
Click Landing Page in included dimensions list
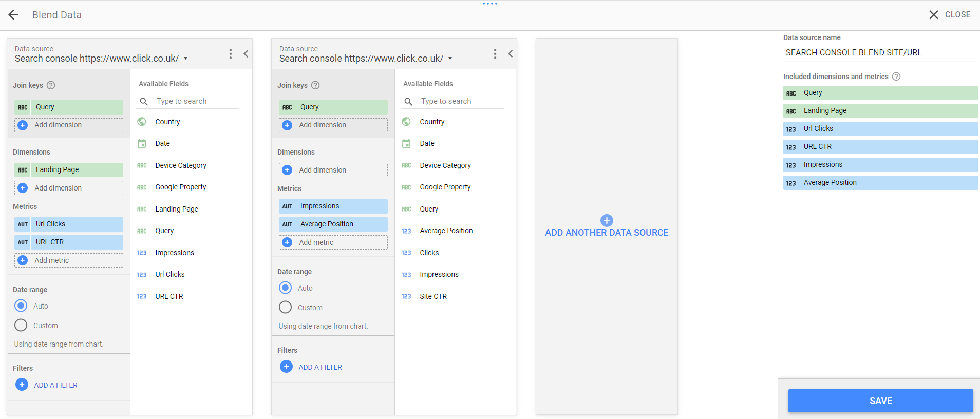(880, 111)
